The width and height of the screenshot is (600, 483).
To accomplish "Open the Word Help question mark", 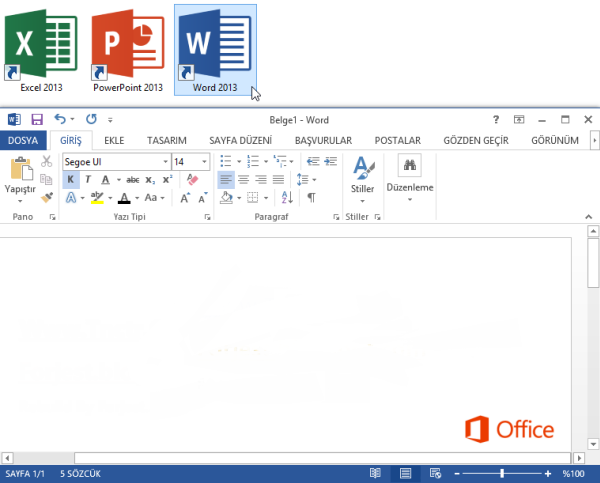I will 496,120.
